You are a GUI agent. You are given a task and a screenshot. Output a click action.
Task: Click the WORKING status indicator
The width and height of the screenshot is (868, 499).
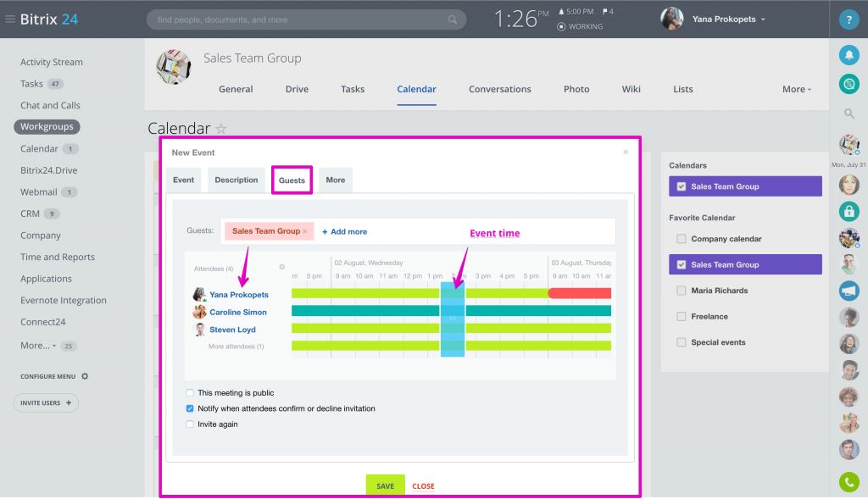click(580, 26)
